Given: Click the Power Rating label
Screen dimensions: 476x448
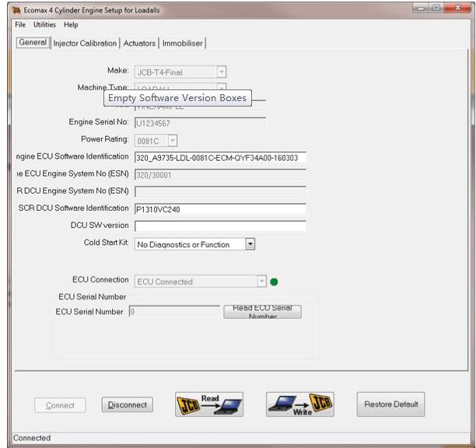Looking at the screenshot, I should pyautogui.click(x=105, y=139).
